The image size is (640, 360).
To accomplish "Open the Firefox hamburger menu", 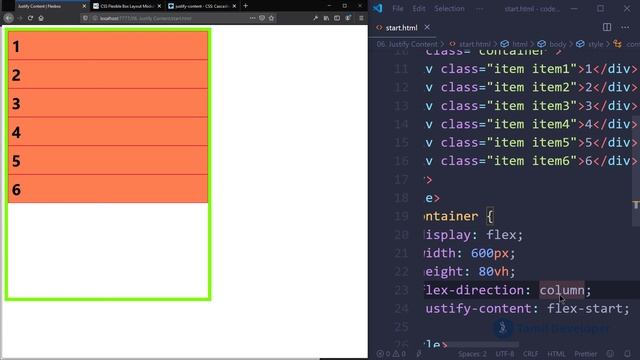I will (361, 18).
